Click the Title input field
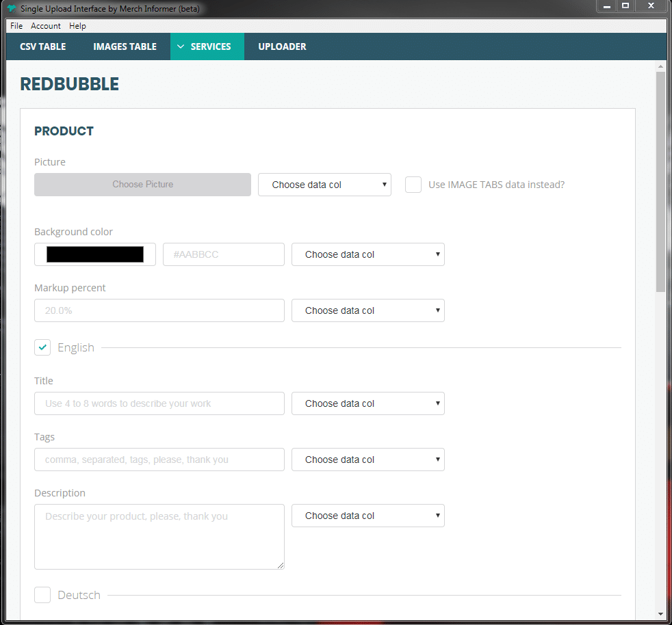 click(159, 403)
